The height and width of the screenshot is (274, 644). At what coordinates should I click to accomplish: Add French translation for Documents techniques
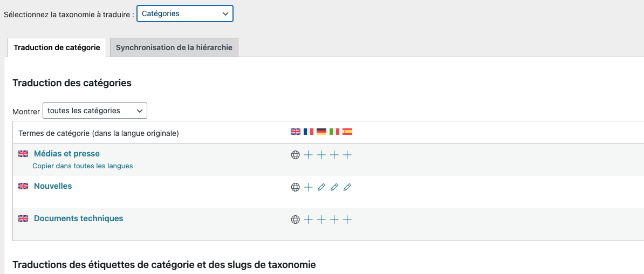309,220
